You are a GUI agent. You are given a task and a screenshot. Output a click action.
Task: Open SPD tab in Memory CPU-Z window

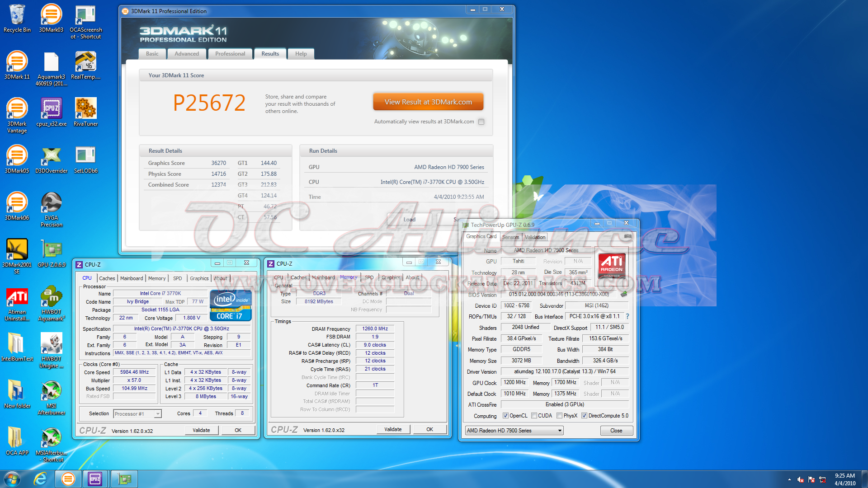point(369,277)
